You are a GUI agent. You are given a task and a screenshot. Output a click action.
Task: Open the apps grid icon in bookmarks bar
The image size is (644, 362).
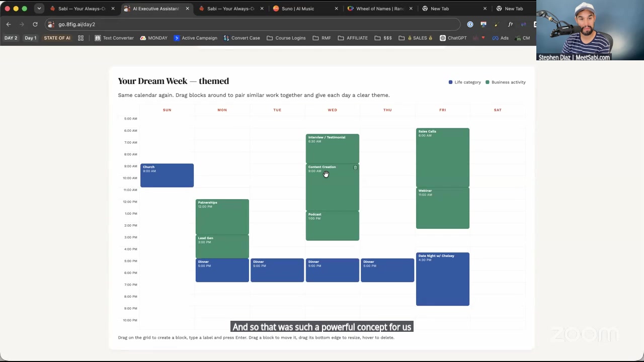(80, 38)
